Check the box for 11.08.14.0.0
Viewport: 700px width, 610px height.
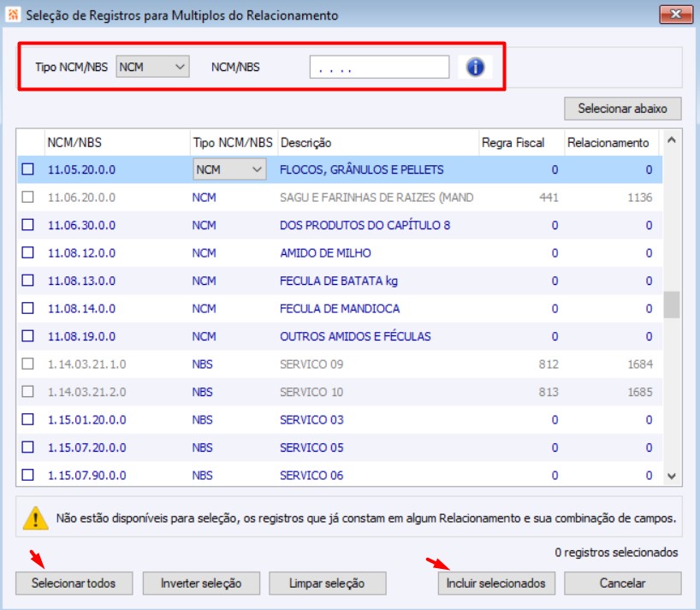point(27,308)
